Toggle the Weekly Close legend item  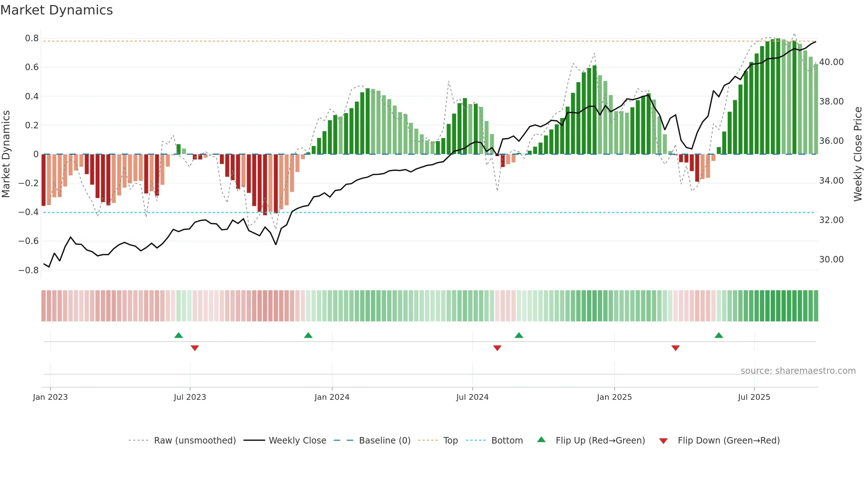click(x=285, y=440)
